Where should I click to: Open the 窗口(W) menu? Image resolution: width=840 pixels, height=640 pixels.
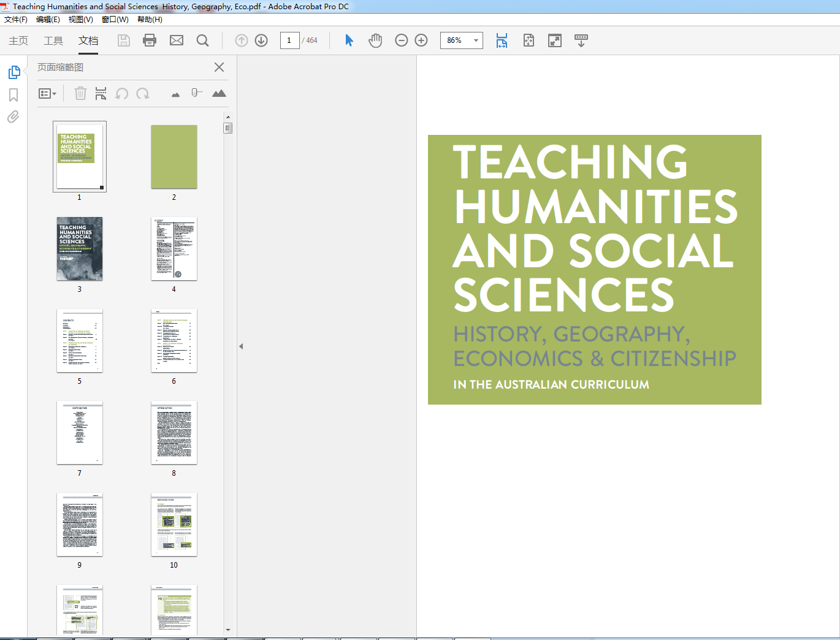[115, 20]
